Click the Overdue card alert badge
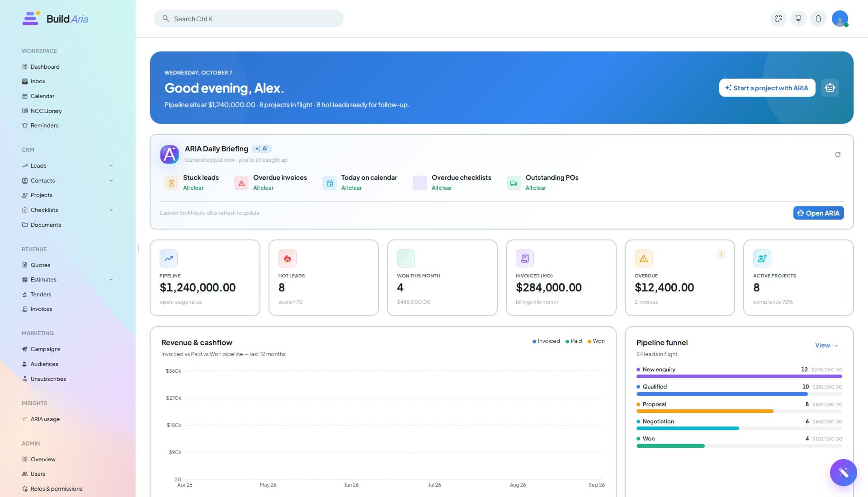Screen dimensions: 868x497 point(721,254)
